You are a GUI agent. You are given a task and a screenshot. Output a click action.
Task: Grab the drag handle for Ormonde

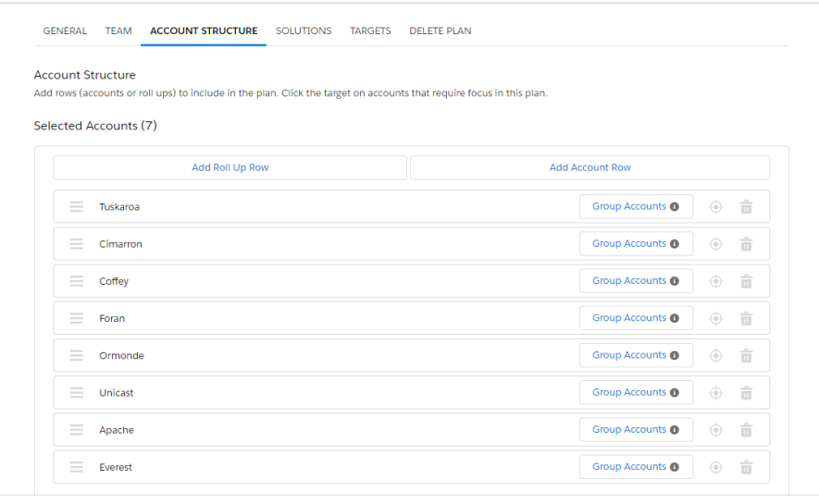tap(76, 355)
